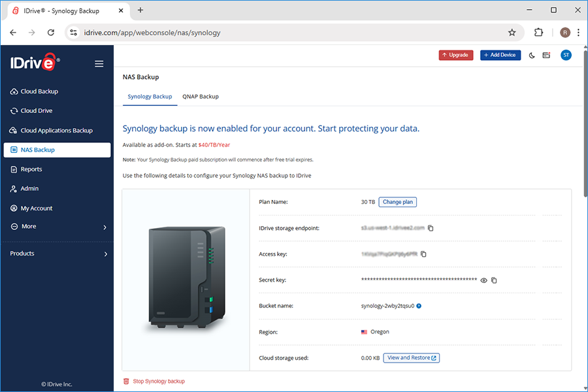
Task: Click the Stop Synology backup link
Action: [x=159, y=381]
